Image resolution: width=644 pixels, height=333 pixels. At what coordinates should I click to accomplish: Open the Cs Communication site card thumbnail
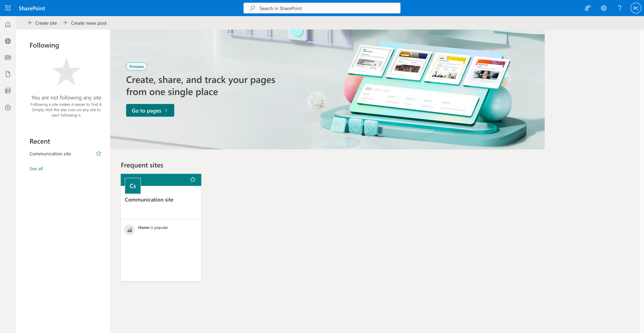click(133, 186)
